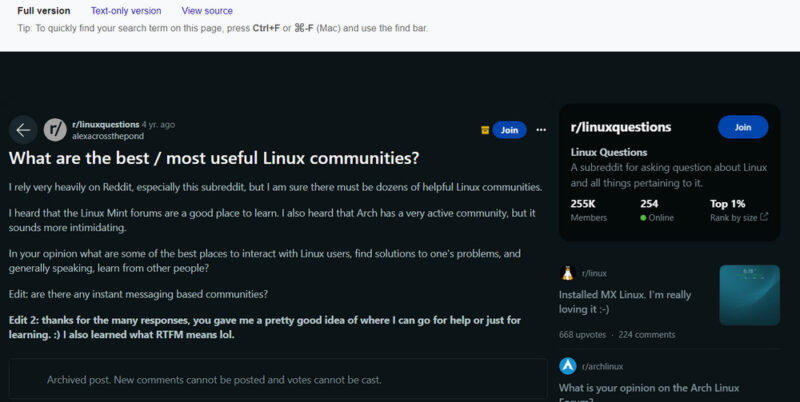800x402 pixels.
Task: Open 'Installed MX Linux' related post
Action: [x=625, y=302]
